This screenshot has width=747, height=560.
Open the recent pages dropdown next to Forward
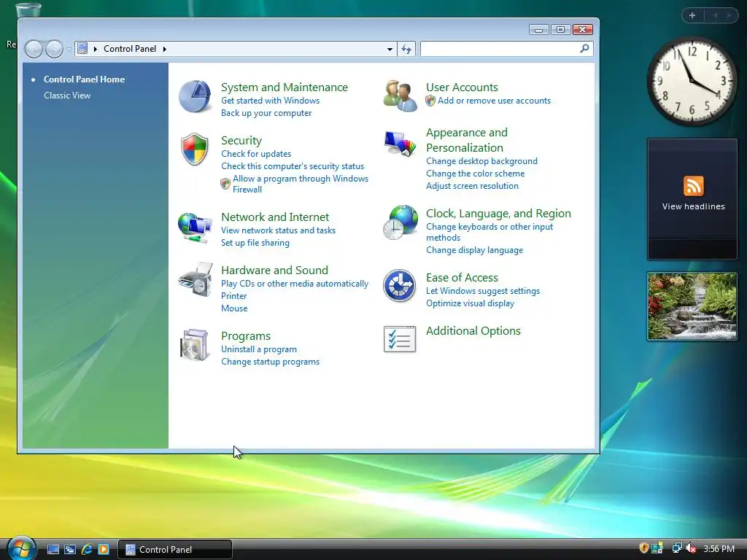(69, 49)
